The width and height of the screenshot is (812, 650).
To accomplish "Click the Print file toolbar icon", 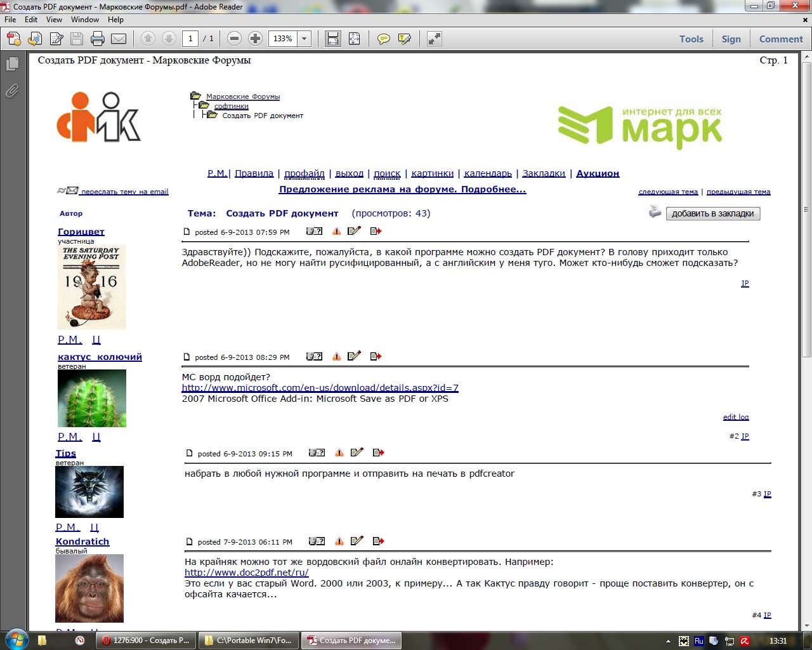I will (98, 39).
